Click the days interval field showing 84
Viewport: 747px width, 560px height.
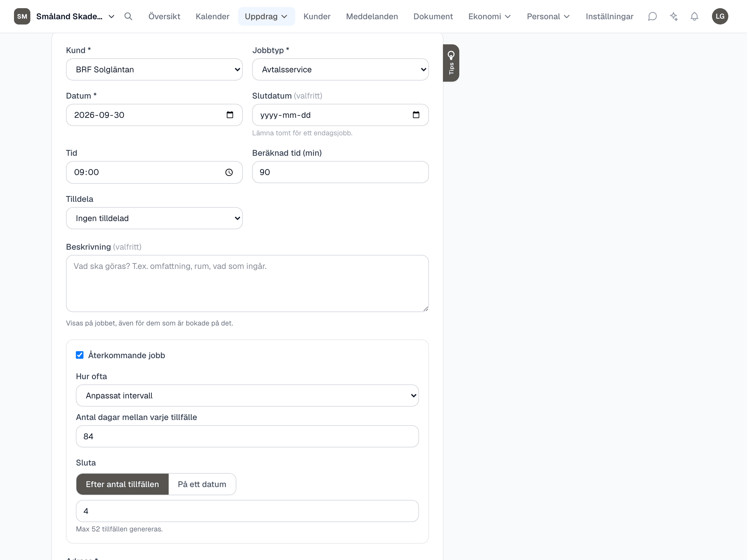tap(247, 436)
